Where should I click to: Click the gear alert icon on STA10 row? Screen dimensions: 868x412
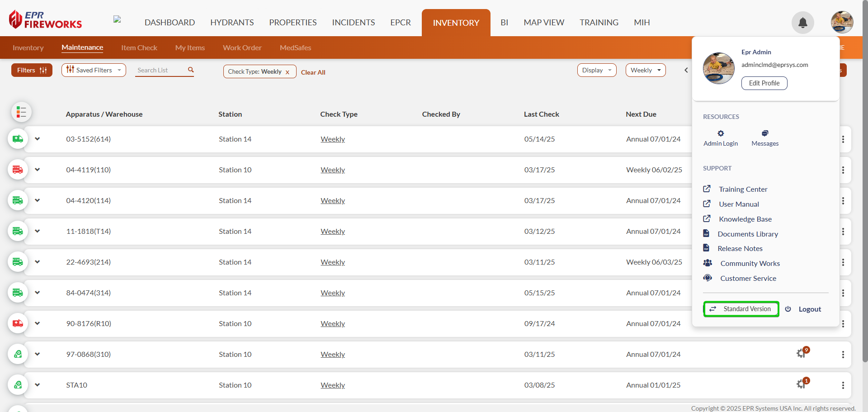[x=802, y=384]
